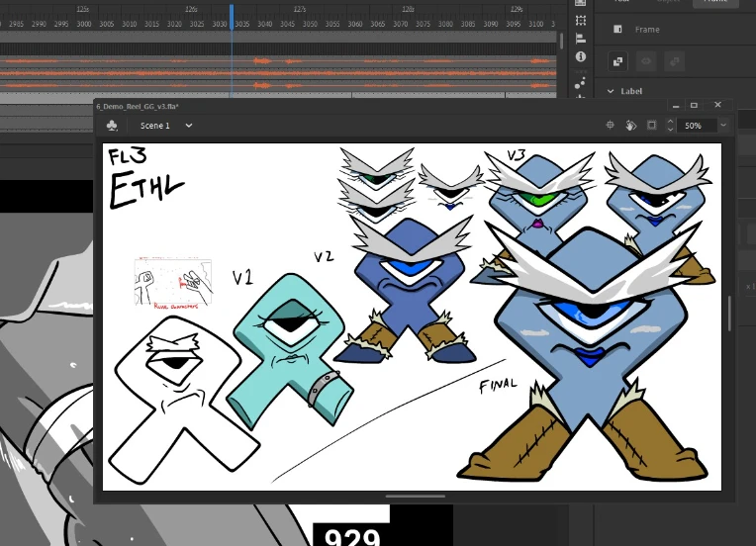Screen dimensions: 756x546
Task: Click frame 3000 on timeline ruler
Action: [x=84, y=24]
